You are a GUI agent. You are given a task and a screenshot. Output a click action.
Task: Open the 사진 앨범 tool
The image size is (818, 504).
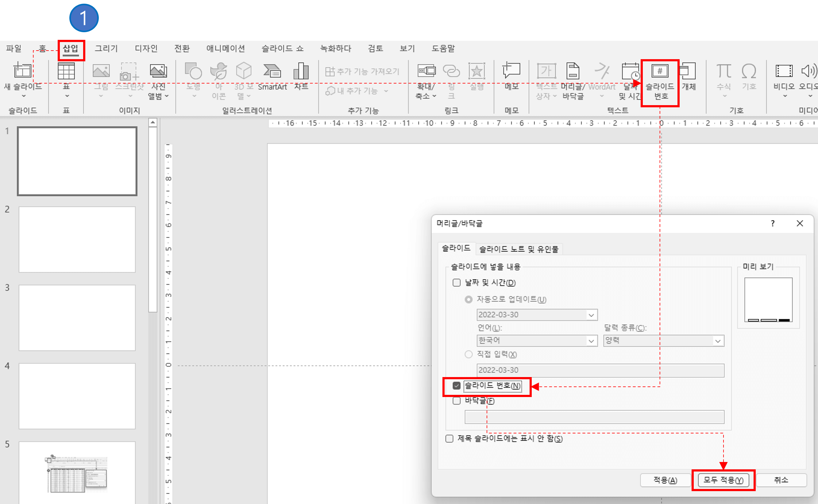coord(158,82)
